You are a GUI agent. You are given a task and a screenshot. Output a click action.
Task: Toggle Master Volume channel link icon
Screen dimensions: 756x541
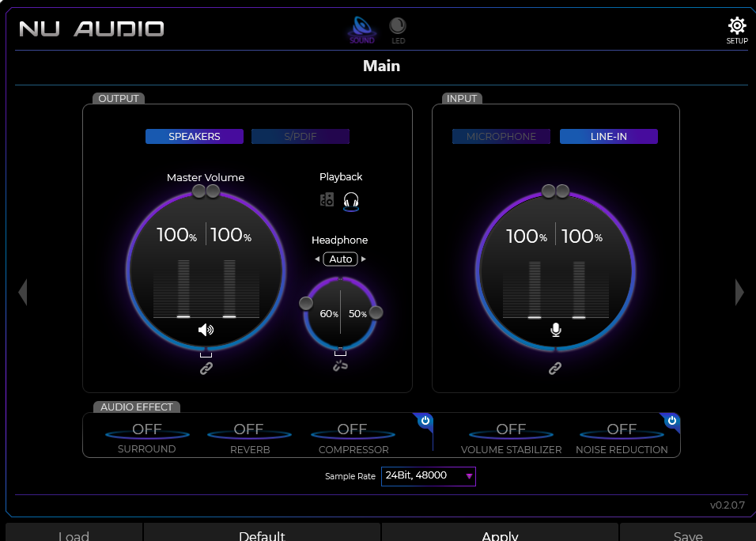[206, 369]
